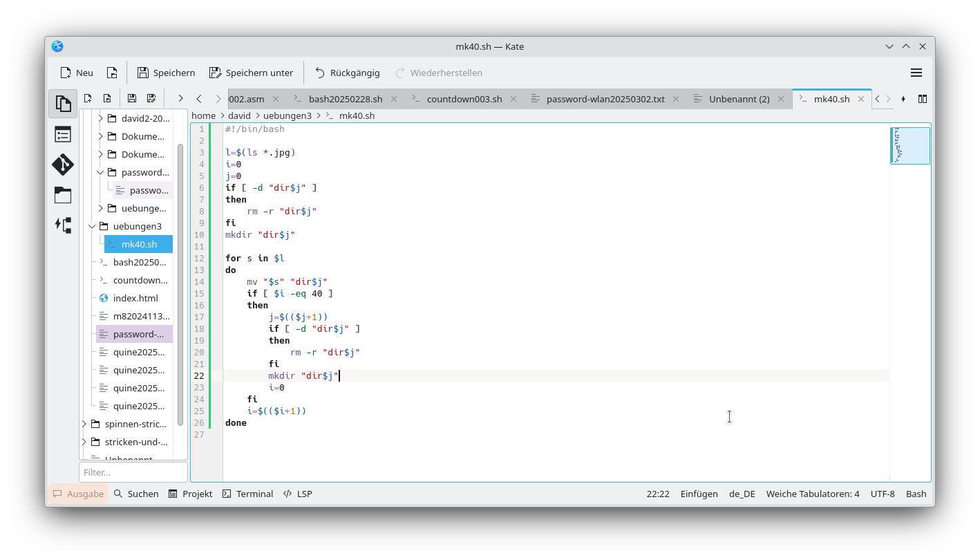The height and width of the screenshot is (560, 980).
Task: Click the external tools lightning sidebar icon
Action: click(x=63, y=226)
